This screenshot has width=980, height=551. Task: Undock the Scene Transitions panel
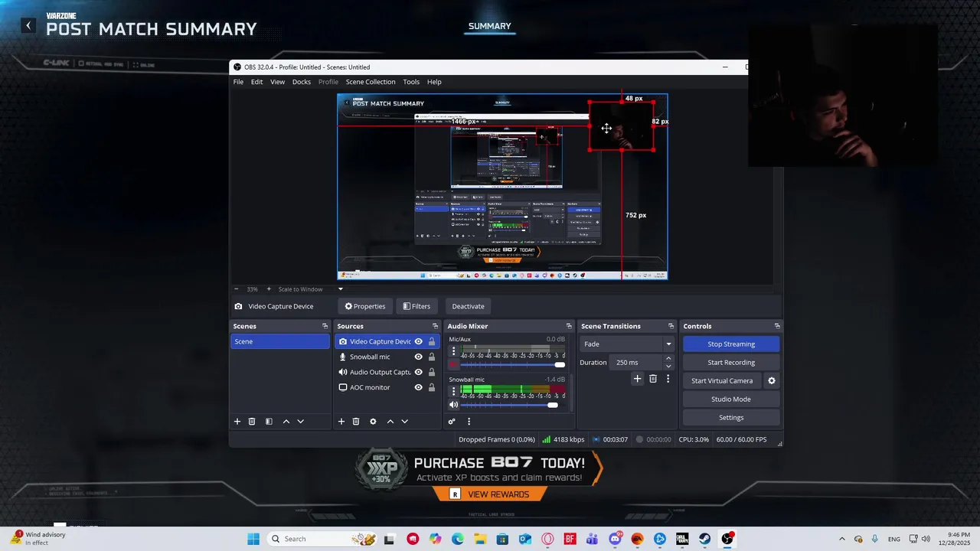pyautogui.click(x=671, y=326)
